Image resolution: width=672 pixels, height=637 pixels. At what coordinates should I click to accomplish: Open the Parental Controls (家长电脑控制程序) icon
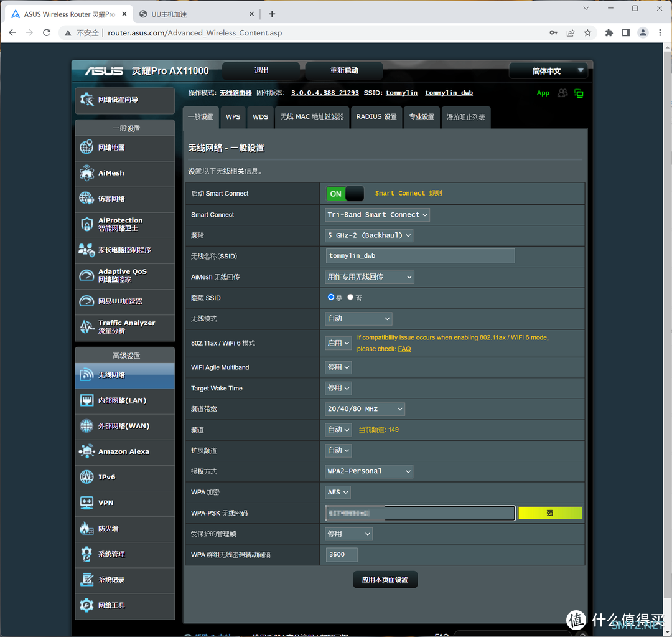[x=86, y=250]
